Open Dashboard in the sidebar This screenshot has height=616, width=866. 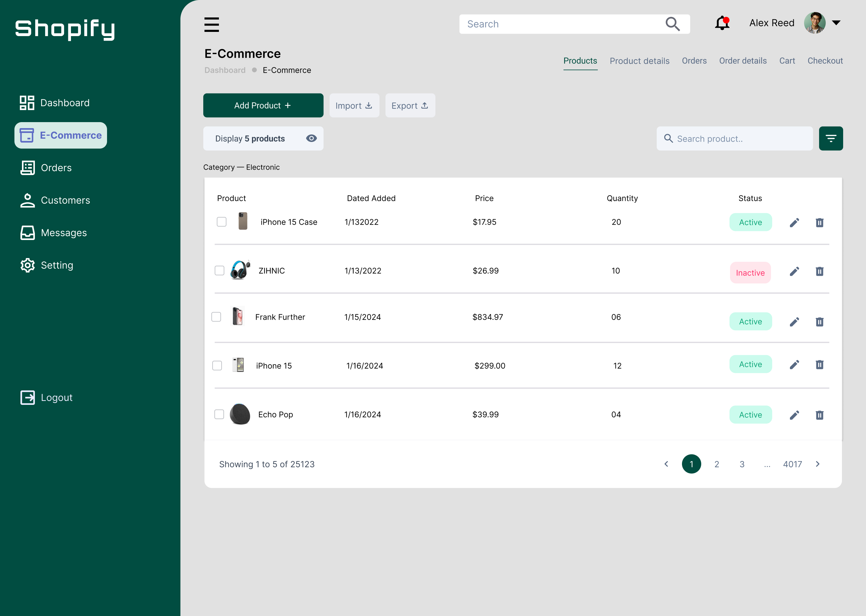click(x=55, y=103)
